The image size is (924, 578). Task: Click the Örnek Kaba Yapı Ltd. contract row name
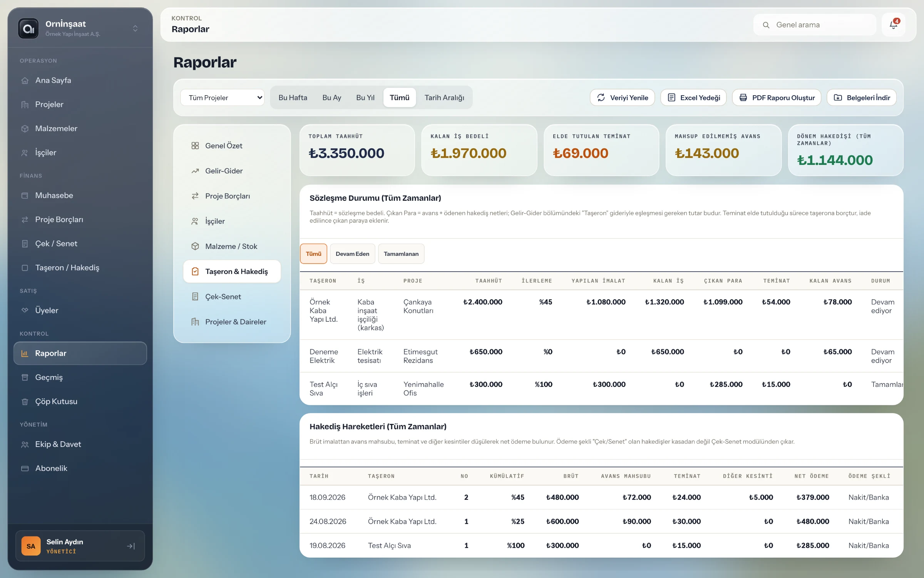(323, 311)
